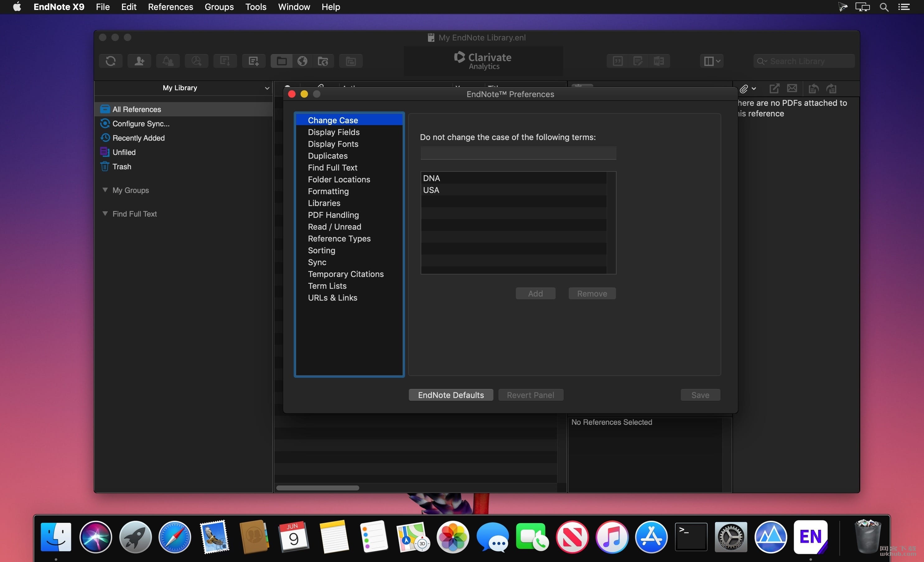Click the term entry input field
The image size is (924, 562).
pyautogui.click(x=518, y=153)
